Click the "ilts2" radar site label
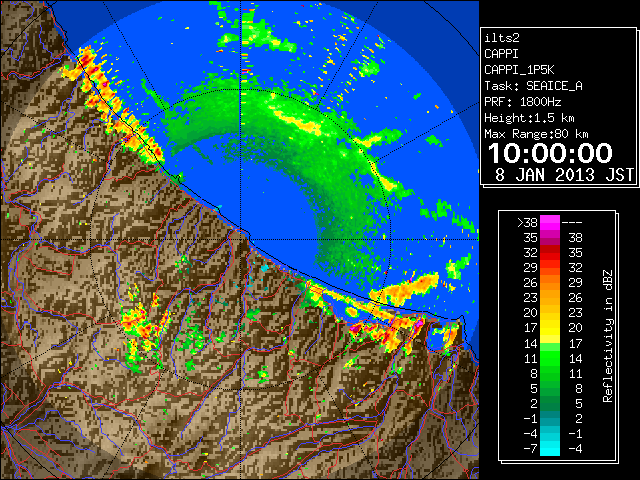The width and height of the screenshot is (640, 480). [502, 38]
